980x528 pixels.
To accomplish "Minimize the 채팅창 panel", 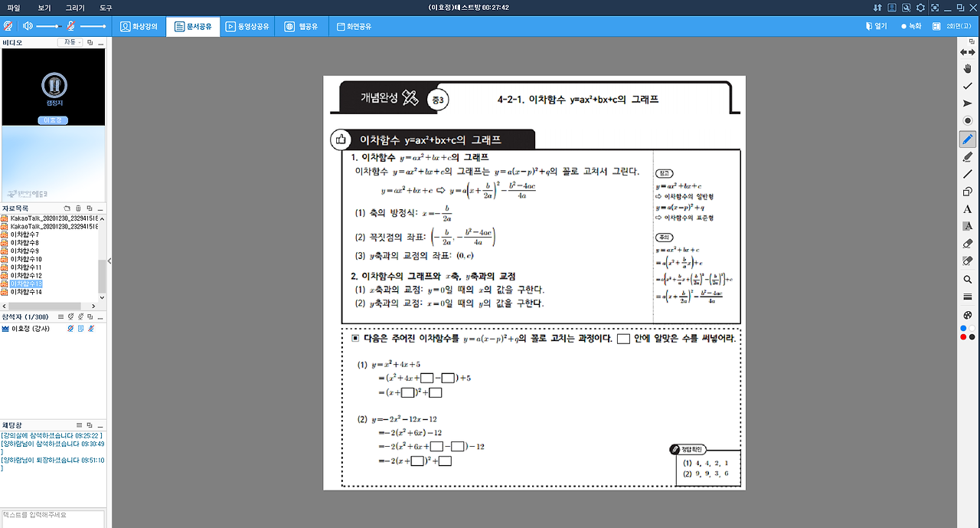I will click(100, 425).
